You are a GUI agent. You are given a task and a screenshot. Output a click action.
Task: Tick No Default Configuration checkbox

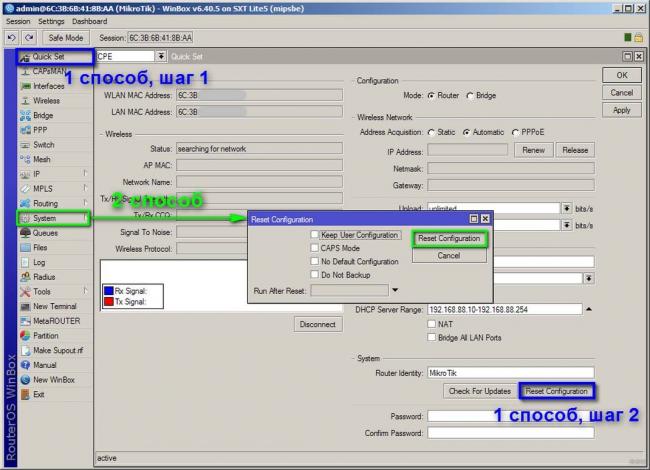[x=315, y=261]
